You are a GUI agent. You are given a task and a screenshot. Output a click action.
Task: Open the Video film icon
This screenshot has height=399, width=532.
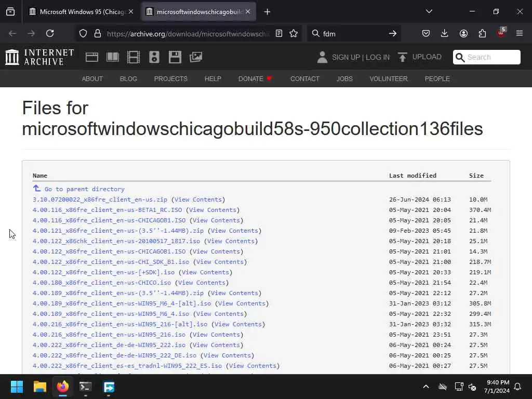[x=134, y=57]
